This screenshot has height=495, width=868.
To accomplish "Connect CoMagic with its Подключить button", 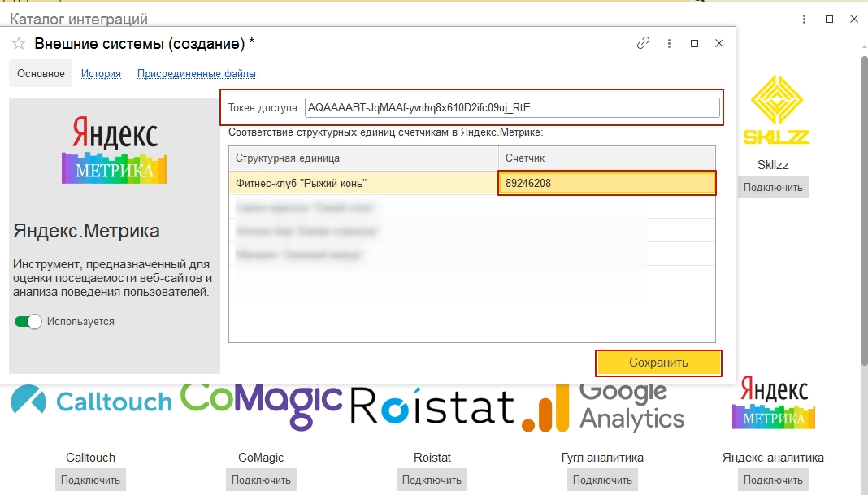I will (x=261, y=480).
